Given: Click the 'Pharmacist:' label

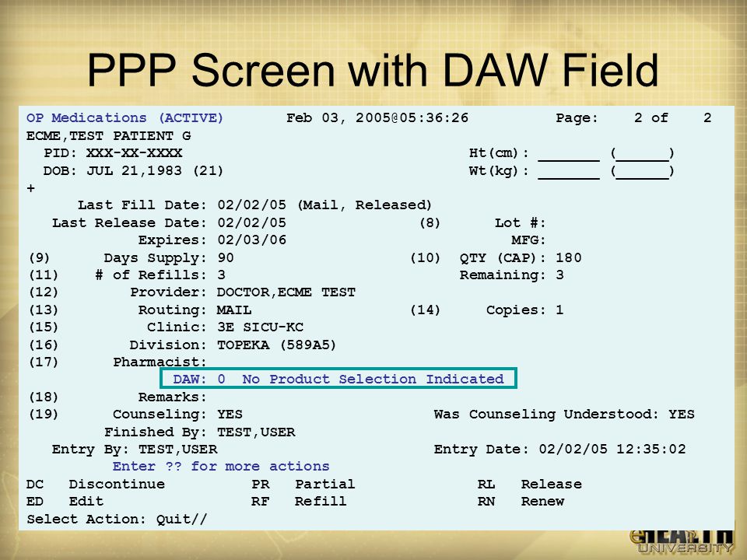Looking at the screenshot, I should point(160,362).
